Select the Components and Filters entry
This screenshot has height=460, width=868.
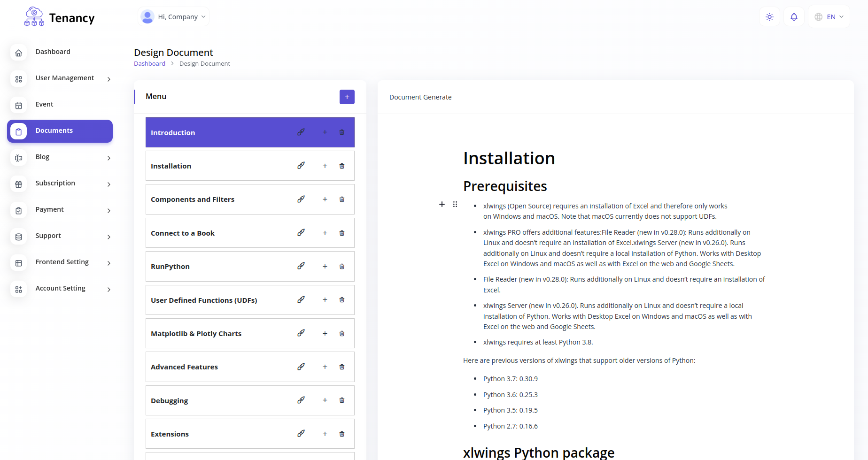pyautogui.click(x=193, y=199)
